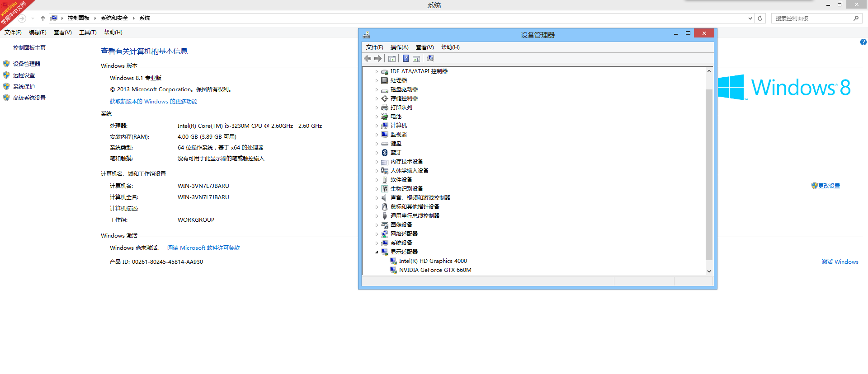Click Scan for hardware changes toolbar icon
The width and height of the screenshot is (868, 374).
(430, 58)
